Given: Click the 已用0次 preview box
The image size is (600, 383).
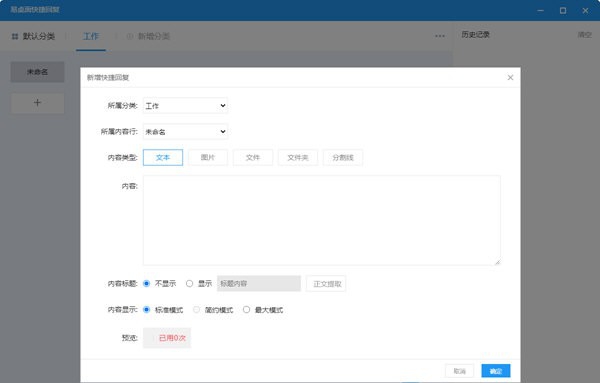Looking at the screenshot, I should pos(167,338).
